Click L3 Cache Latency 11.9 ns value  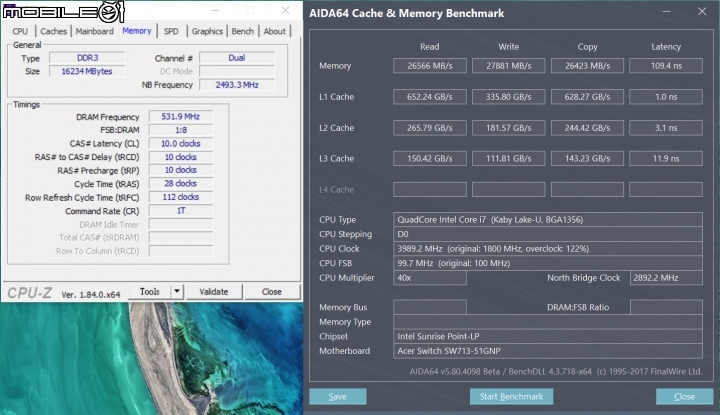tap(666, 158)
